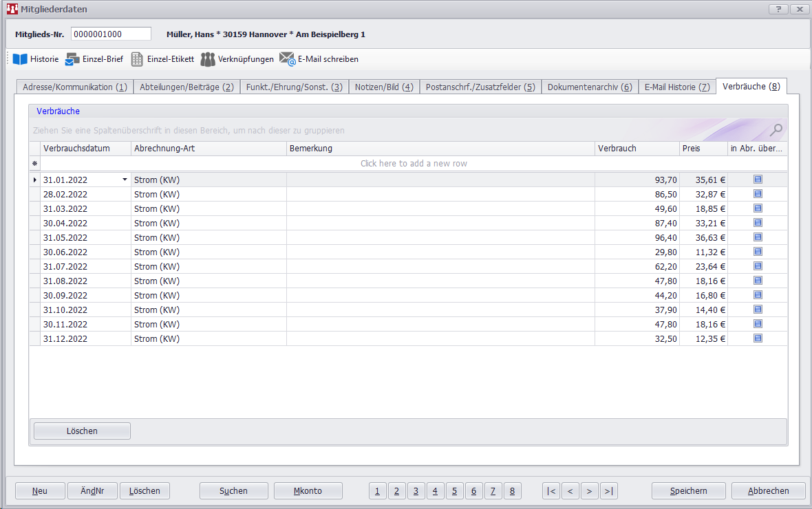812x509 pixels.
Task: Go to last record navigation button
Action: pos(608,490)
